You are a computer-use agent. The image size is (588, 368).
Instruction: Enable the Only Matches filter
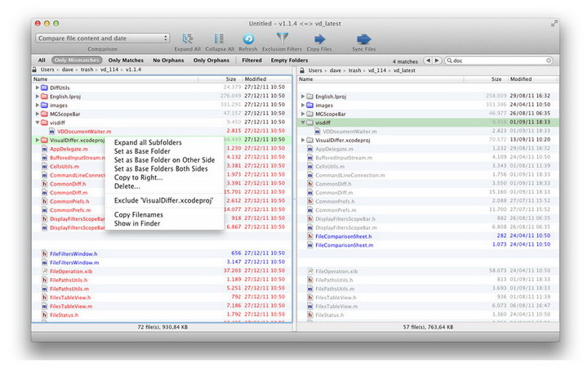coord(125,61)
